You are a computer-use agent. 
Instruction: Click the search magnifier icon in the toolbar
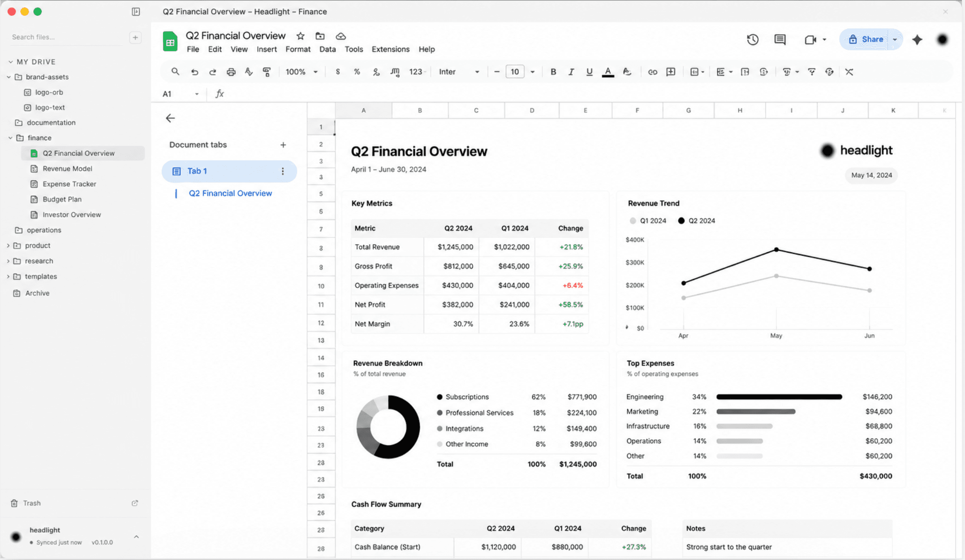point(175,72)
